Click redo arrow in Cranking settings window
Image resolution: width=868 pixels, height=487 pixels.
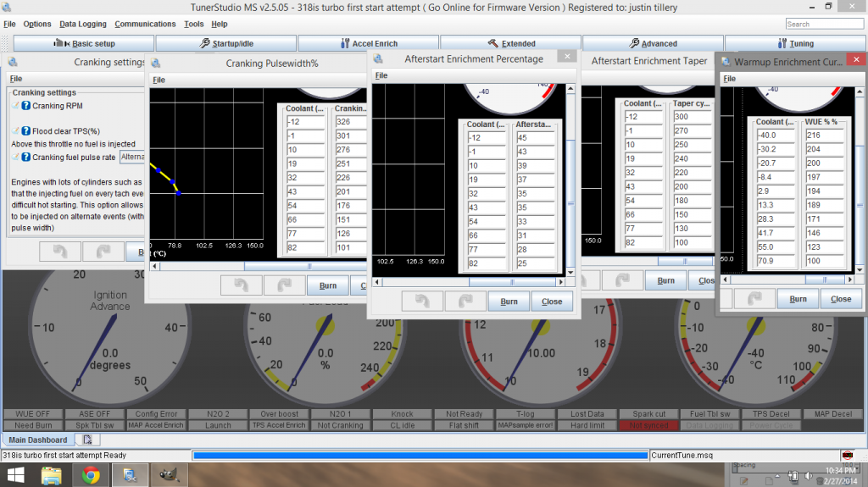tap(103, 252)
